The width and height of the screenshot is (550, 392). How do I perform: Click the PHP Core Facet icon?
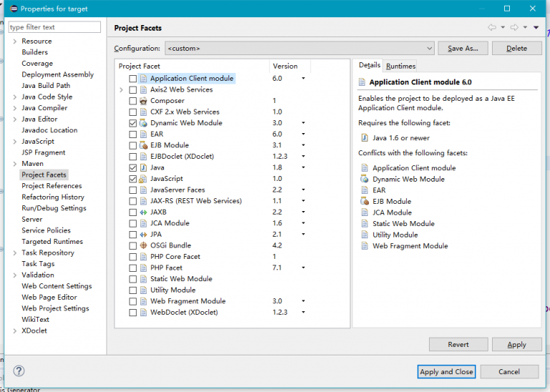[x=143, y=257]
